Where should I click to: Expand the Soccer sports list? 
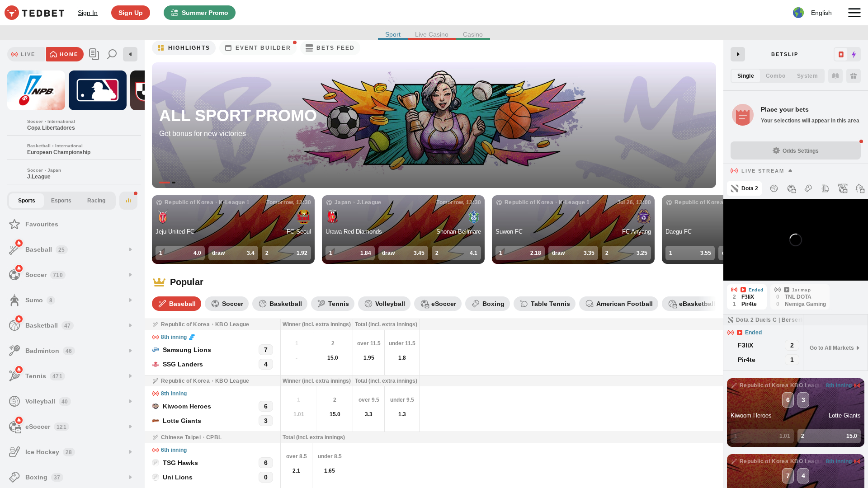pos(130,275)
